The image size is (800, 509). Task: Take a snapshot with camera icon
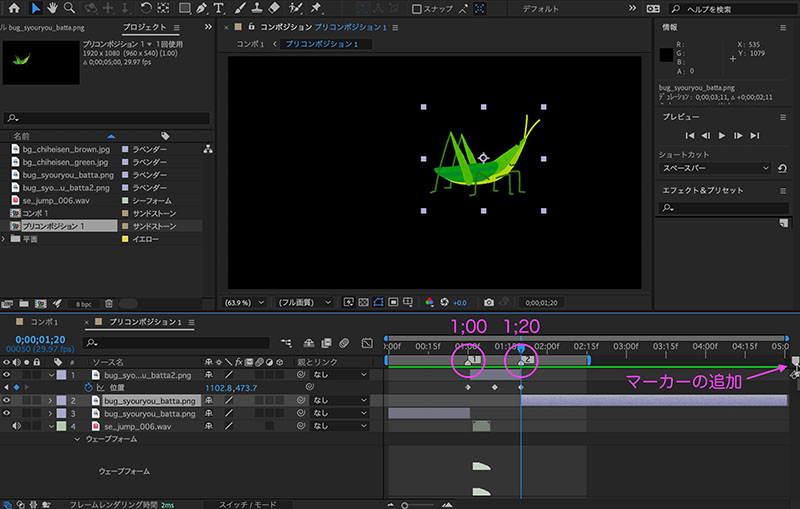click(489, 302)
